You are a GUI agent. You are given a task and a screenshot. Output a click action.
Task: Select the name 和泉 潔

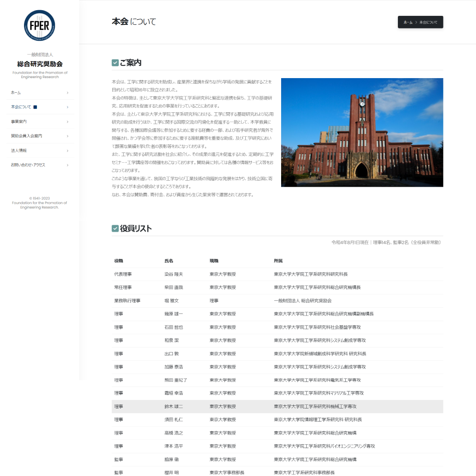(172, 340)
